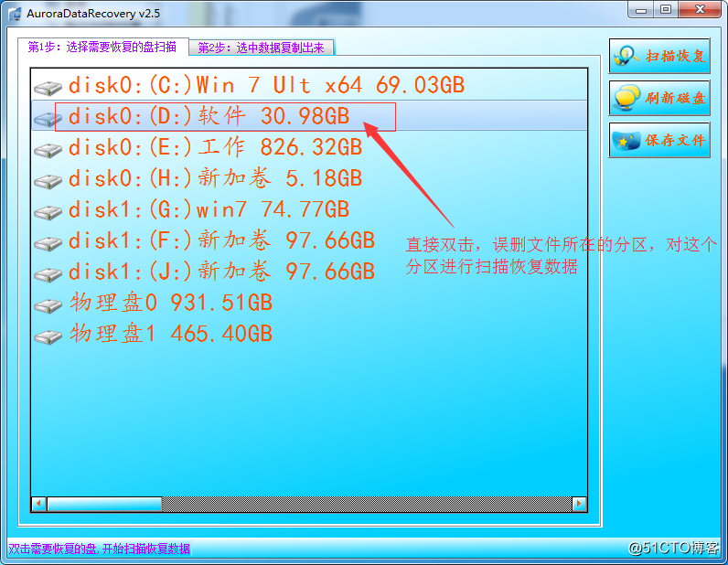Screen dimensions: 728x565
Task: Click the horizontal scrollbar left arrow
Action: (39, 504)
